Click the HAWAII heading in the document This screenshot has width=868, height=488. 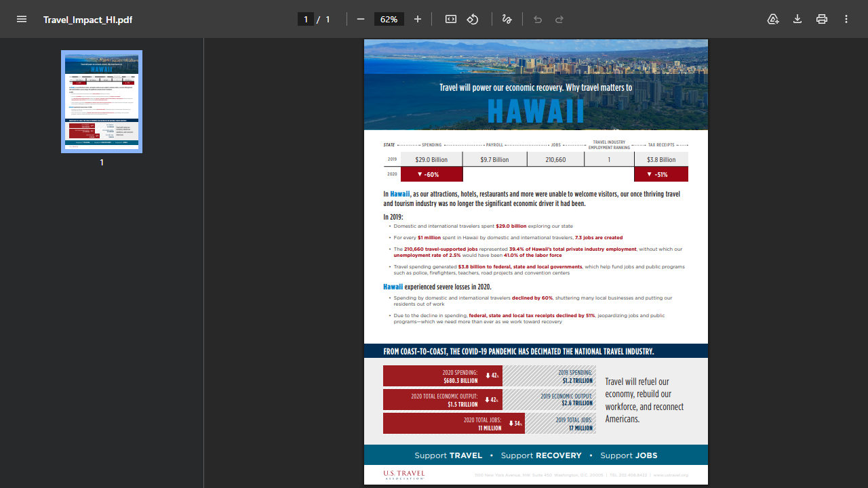click(536, 112)
